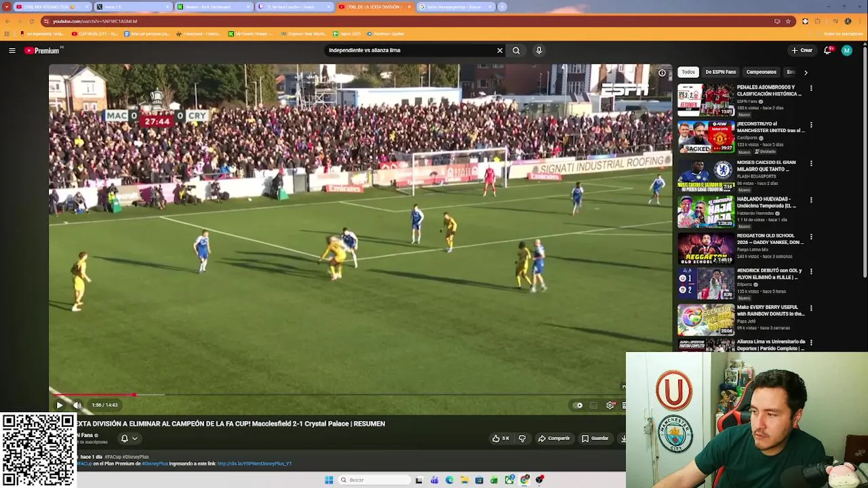Switch to tabla champions league tab
Viewport: 868px width, 488px height.
point(455,7)
